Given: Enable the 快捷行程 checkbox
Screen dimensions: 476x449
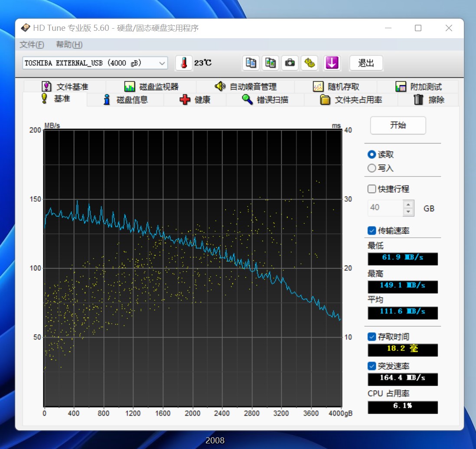Looking at the screenshot, I should tap(372, 189).
